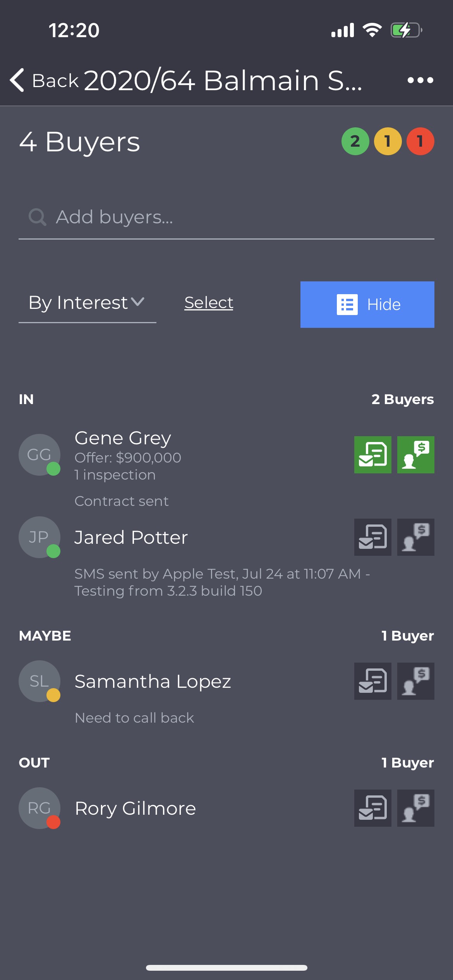Send contract to Jared Potter icon
453x980 pixels.
(x=372, y=537)
